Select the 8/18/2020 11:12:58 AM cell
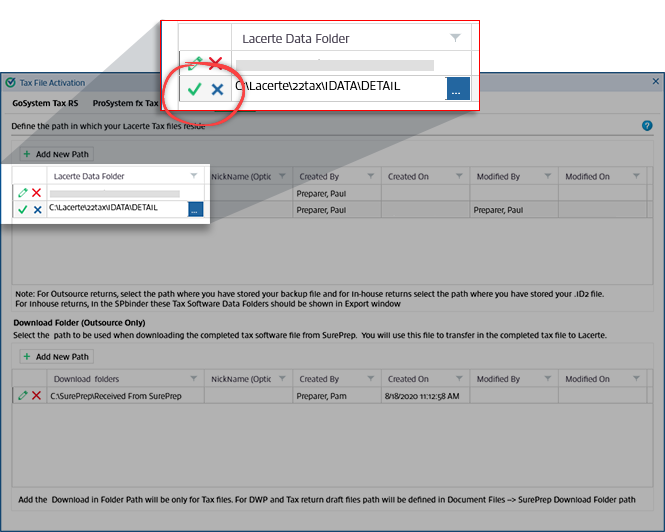This screenshot has height=532, width=665. coord(425,396)
